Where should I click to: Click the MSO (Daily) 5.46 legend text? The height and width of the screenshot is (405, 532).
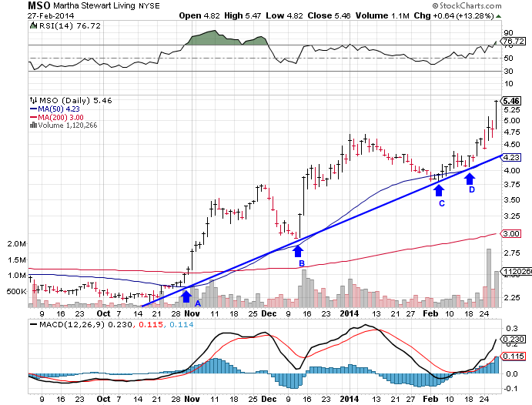(75, 100)
